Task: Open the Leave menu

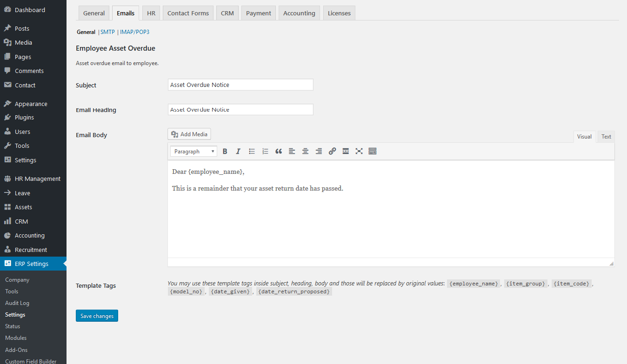Action: click(33, 193)
